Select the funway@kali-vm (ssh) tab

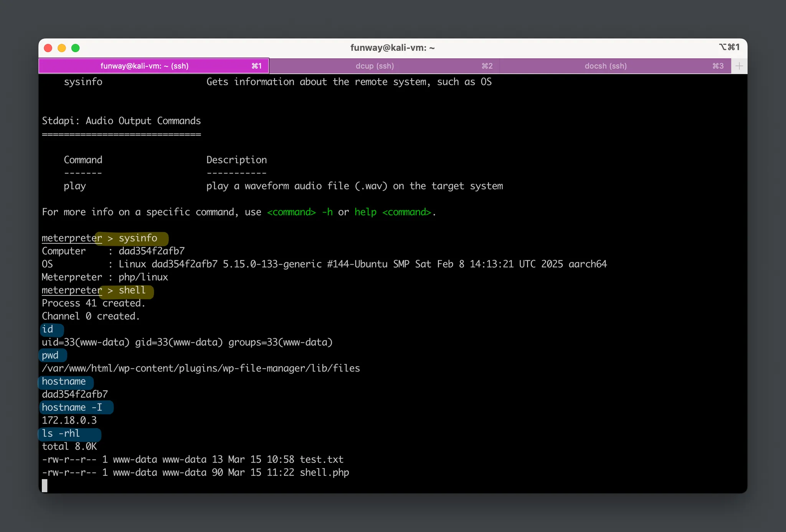pyautogui.click(x=144, y=66)
